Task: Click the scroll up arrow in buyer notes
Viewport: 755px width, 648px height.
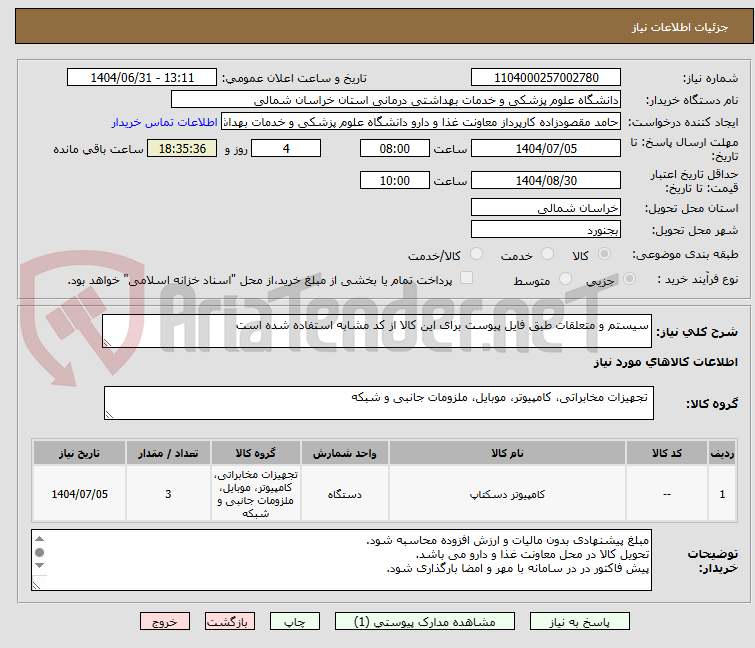Action: pyautogui.click(x=39, y=539)
